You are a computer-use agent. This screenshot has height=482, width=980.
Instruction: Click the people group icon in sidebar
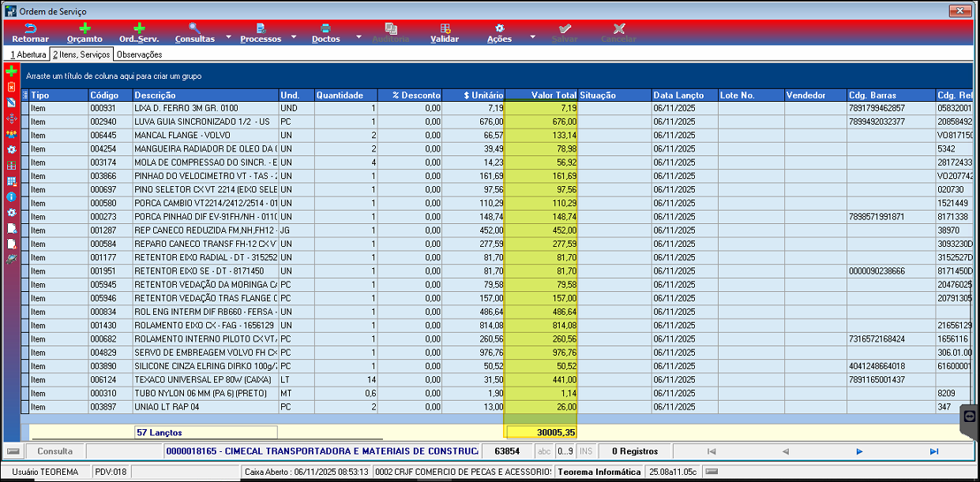coord(11,134)
